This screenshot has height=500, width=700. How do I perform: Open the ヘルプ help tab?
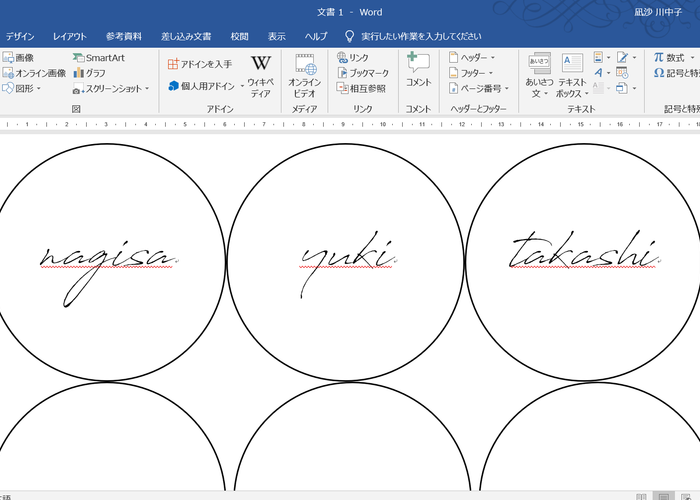click(316, 36)
